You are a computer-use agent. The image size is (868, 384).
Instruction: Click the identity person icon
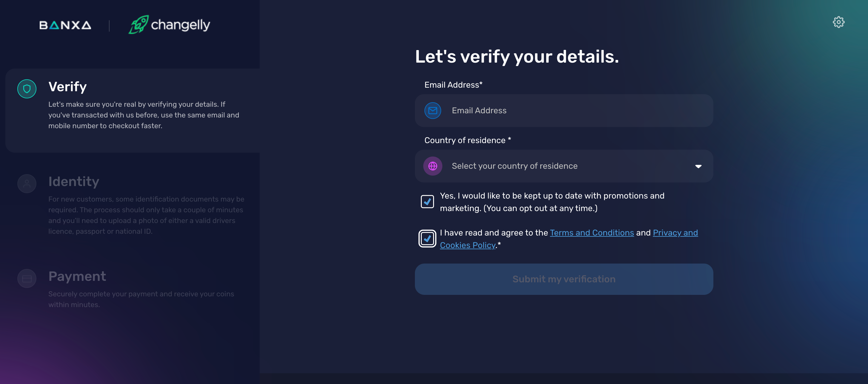tap(27, 184)
